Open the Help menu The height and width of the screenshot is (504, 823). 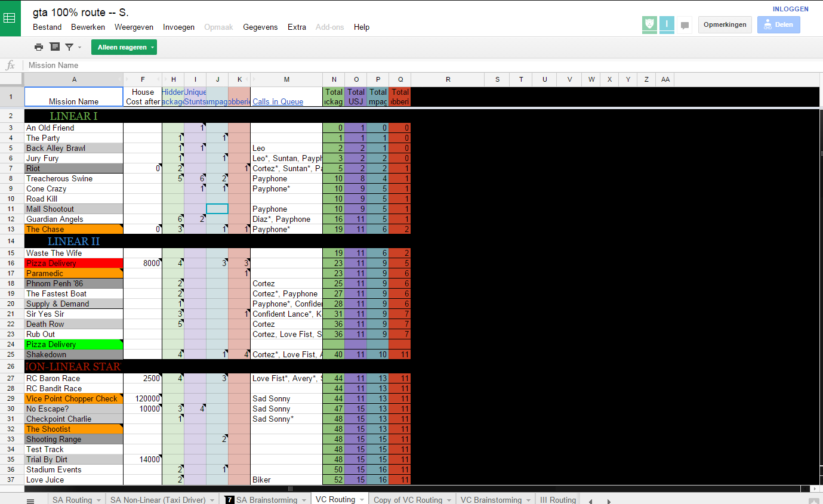[362, 27]
